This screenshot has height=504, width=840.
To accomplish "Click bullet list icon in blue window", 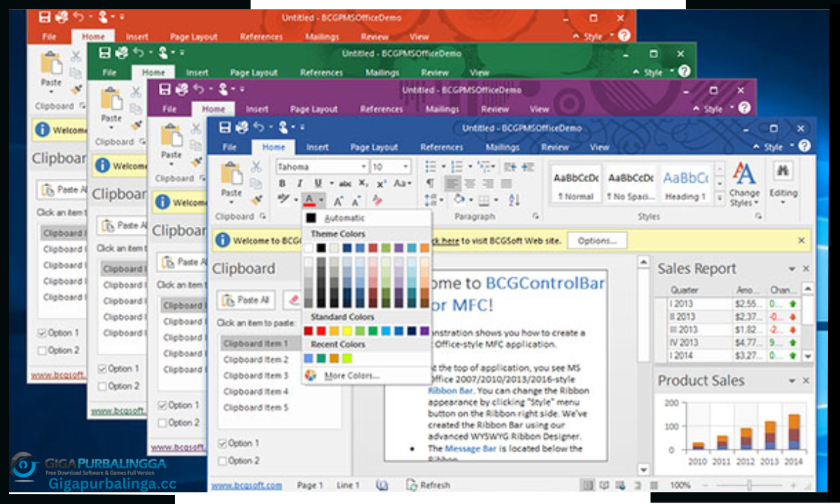I will (x=430, y=167).
